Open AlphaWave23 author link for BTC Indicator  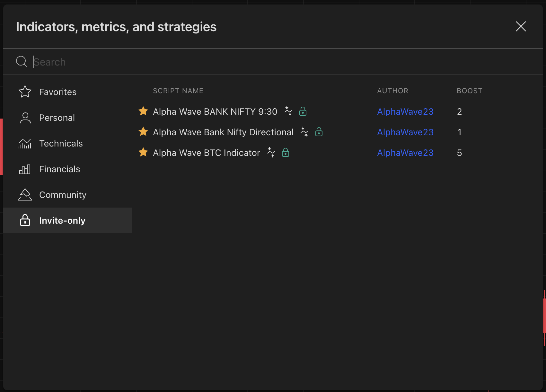pyautogui.click(x=405, y=153)
